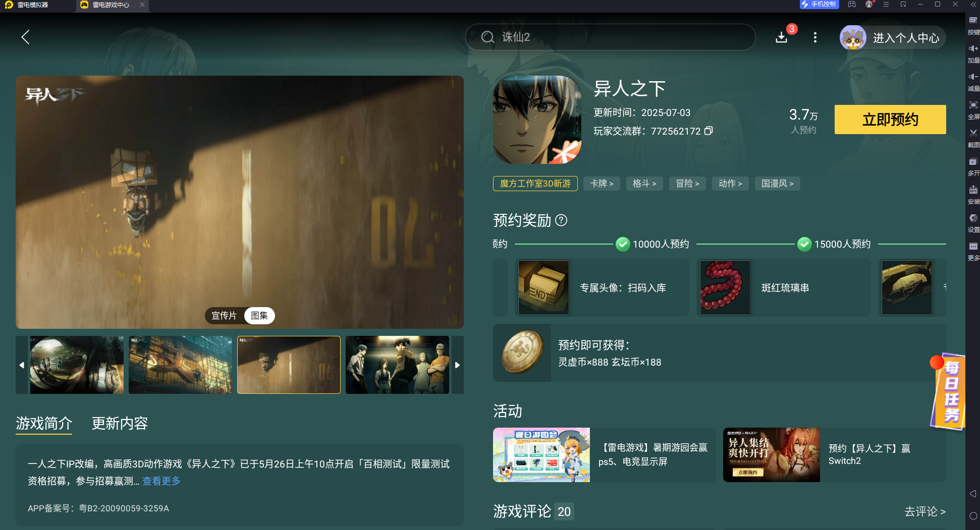Toggle 全屏 fullscreen mode
Viewport: 980px width, 530px height.
(973, 109)
